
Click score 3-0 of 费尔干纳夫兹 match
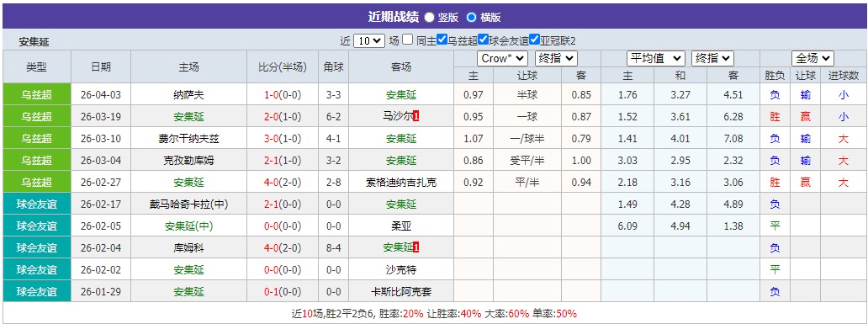pyautogui.click(x=272, y=139)
